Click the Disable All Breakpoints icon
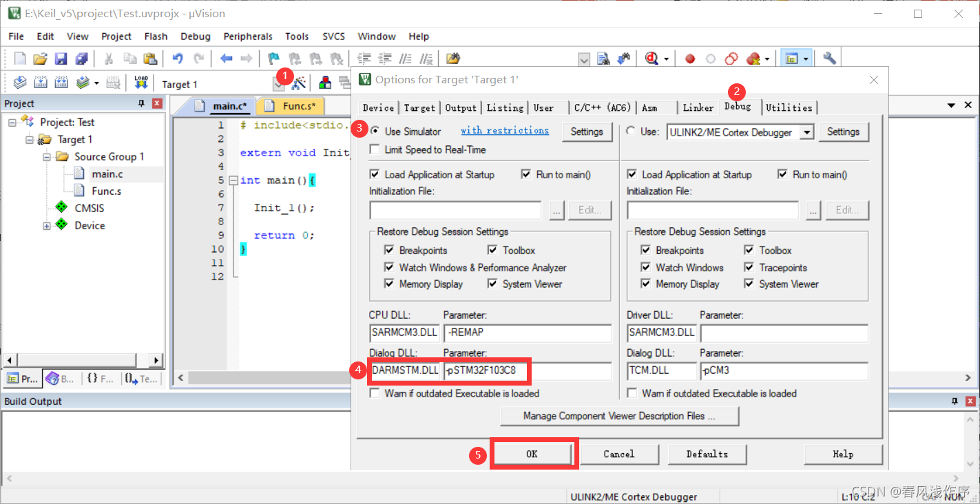This screenshot has height=504, width=980. 731,59
